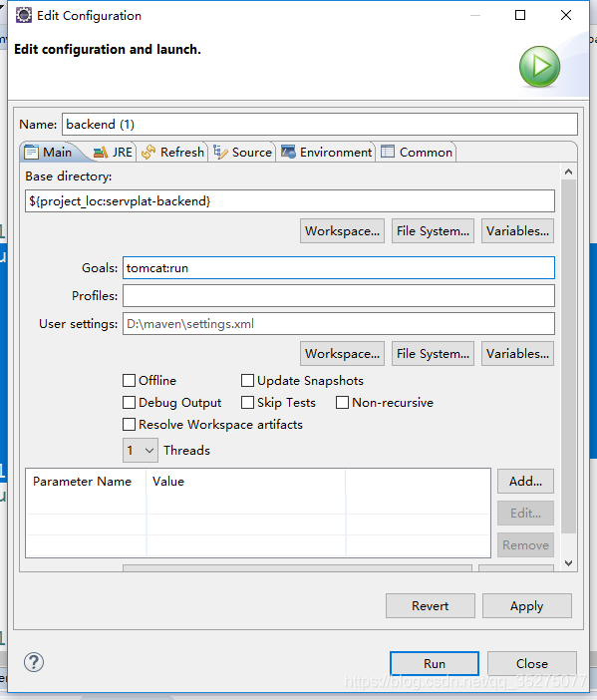This screenshot has height=700, width=597.
Task: Enable the Update Snapshots checkbox
Action: (247, 380)
